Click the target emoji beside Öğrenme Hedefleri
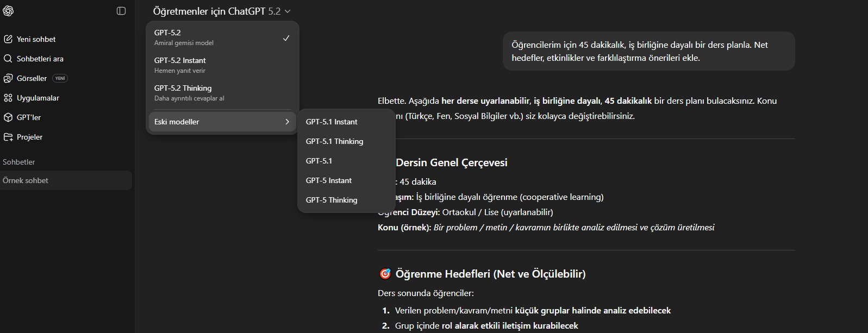This screenshot has width=868, height=333. point(385,274)
